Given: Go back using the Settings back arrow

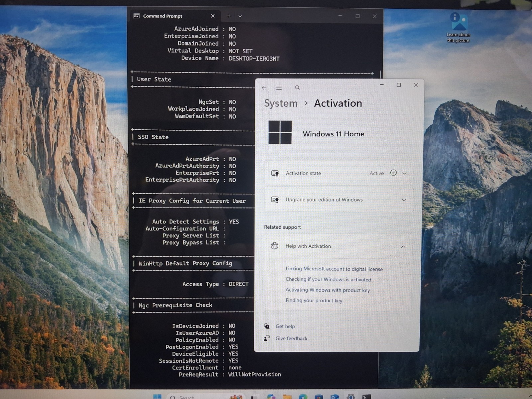Looking at the screenshot, I should (264, 88).
